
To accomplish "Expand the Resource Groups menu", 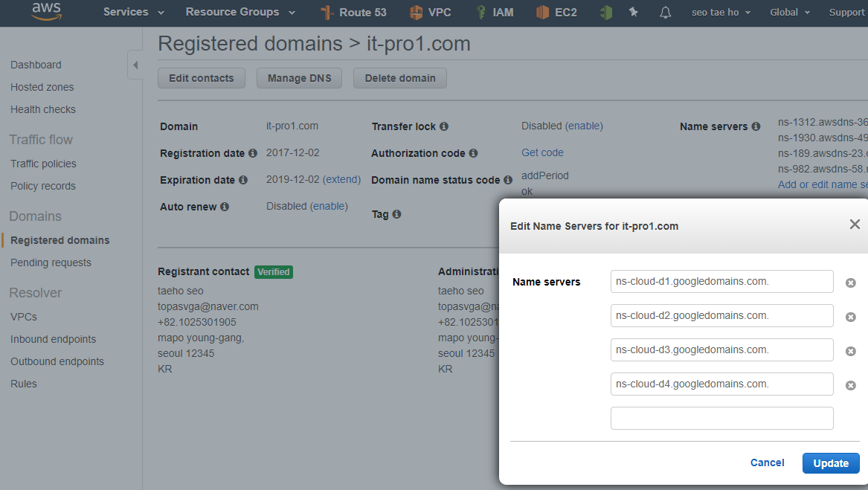I will point(240,12).
